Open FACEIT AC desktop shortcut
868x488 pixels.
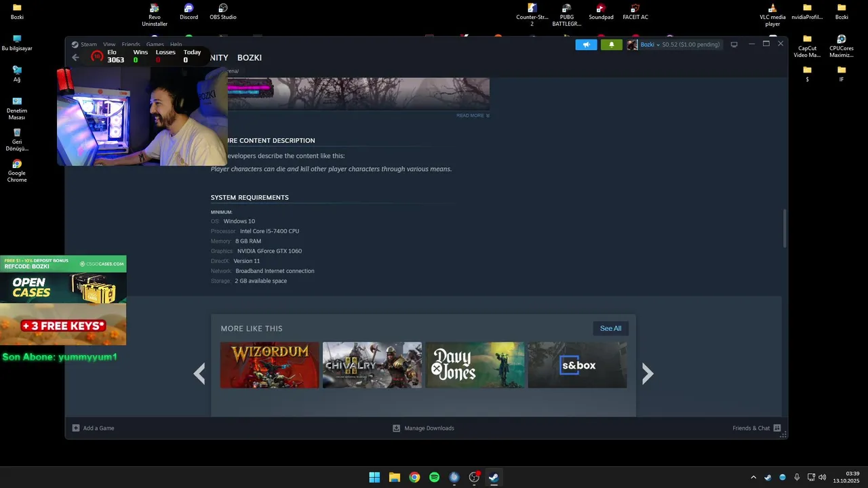pos(635,12)
